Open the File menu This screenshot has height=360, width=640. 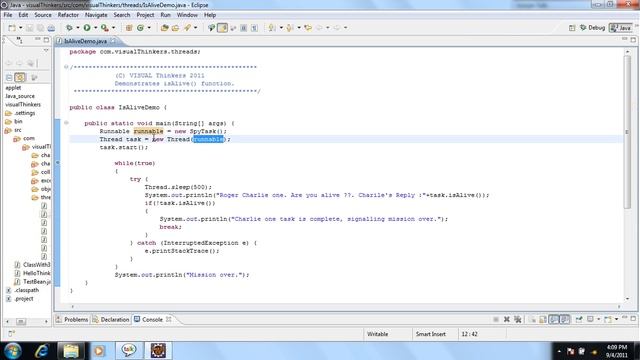click(8, 15)
